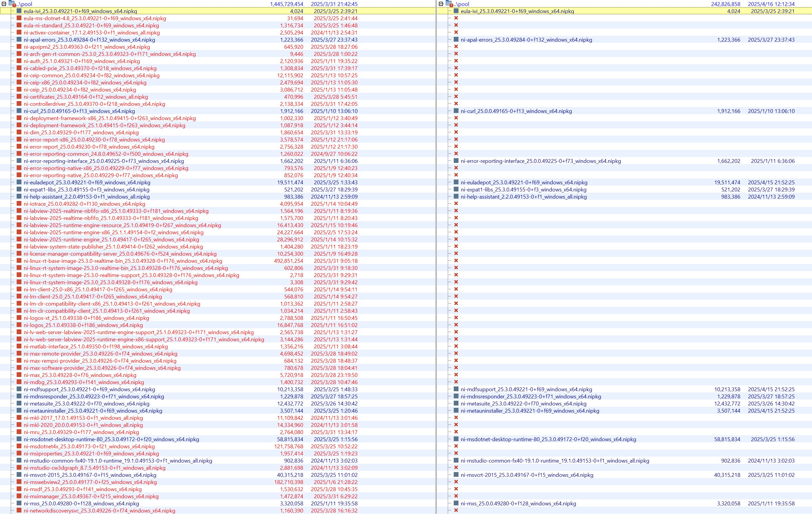Image resolution: width=812 pixels, height=514 pixels.
Task: Collapse the left pool folder tree
Action: click(x=4, y=4)
